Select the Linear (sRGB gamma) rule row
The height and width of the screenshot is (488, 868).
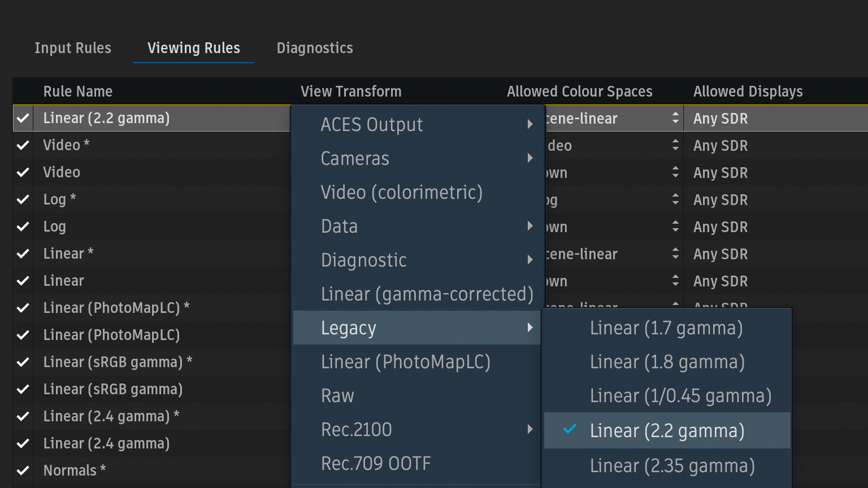click(113, 389)
